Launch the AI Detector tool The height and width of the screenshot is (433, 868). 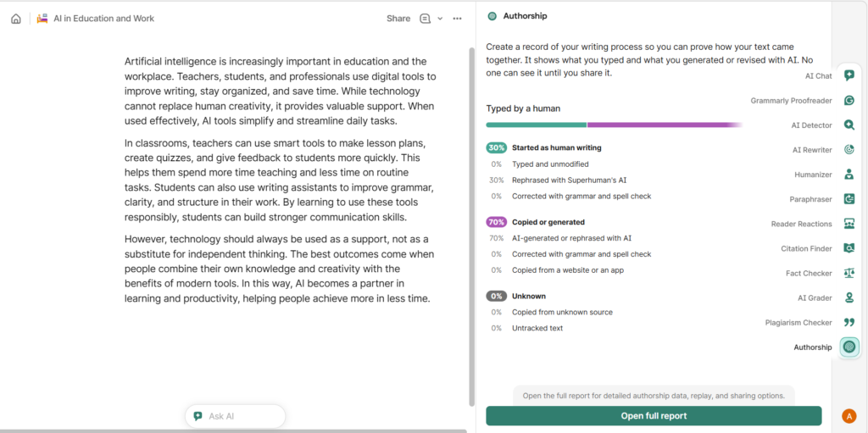[849, 125]
